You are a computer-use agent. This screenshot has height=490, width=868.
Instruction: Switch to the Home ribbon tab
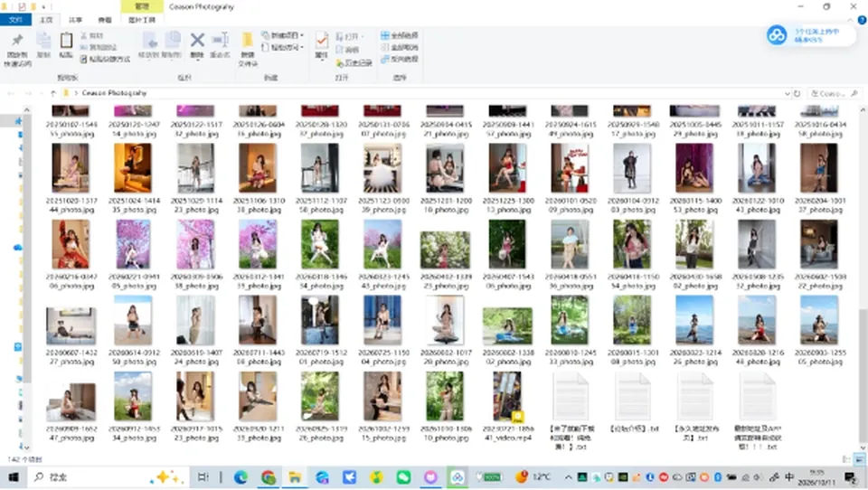[46, 20]
